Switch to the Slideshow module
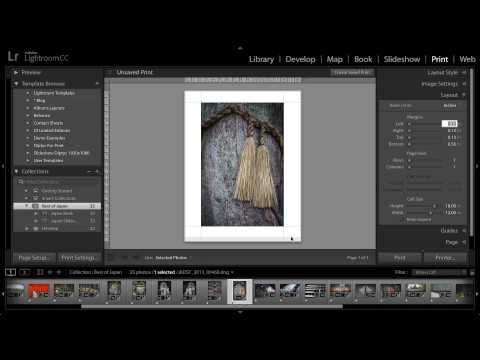This screenshot has height=360, width=480. click(x=402, y=59)
